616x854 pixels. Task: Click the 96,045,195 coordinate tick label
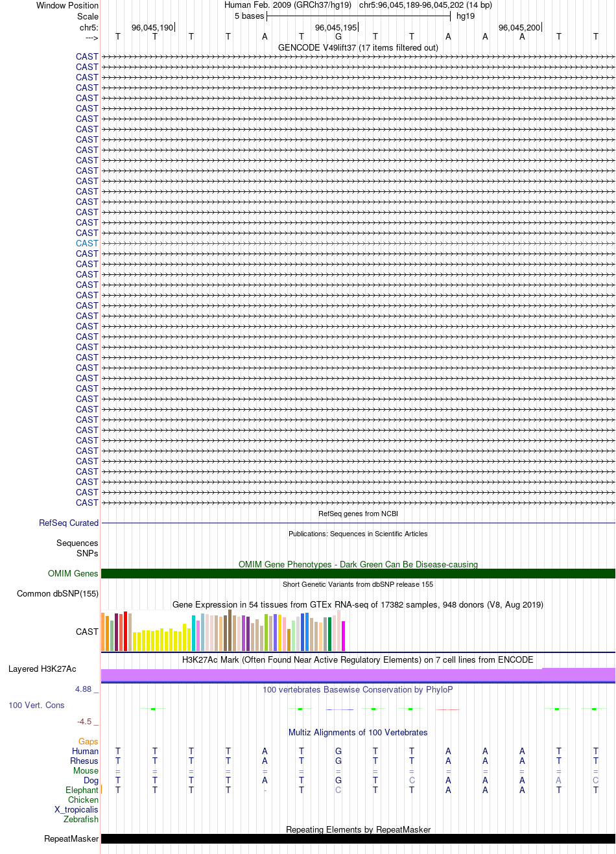[x=336, y=27]
